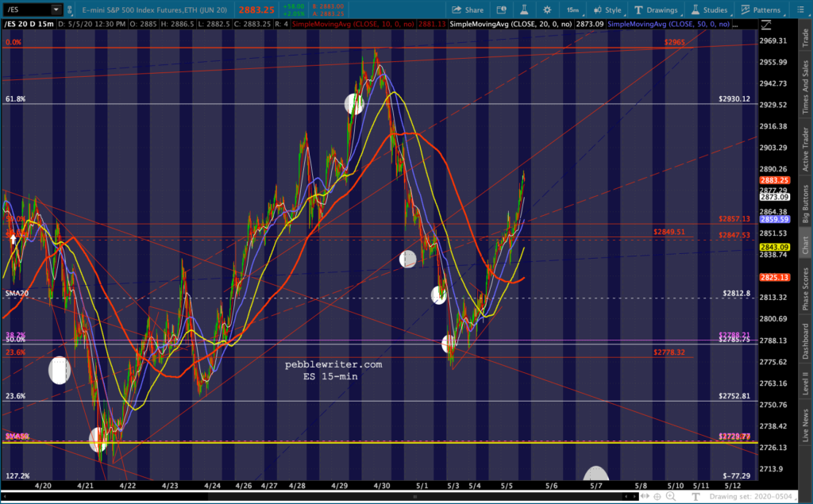Screen dimensions: 813x504
Task: Click the scroll left arrow at bottom
Action: [626, 497]
